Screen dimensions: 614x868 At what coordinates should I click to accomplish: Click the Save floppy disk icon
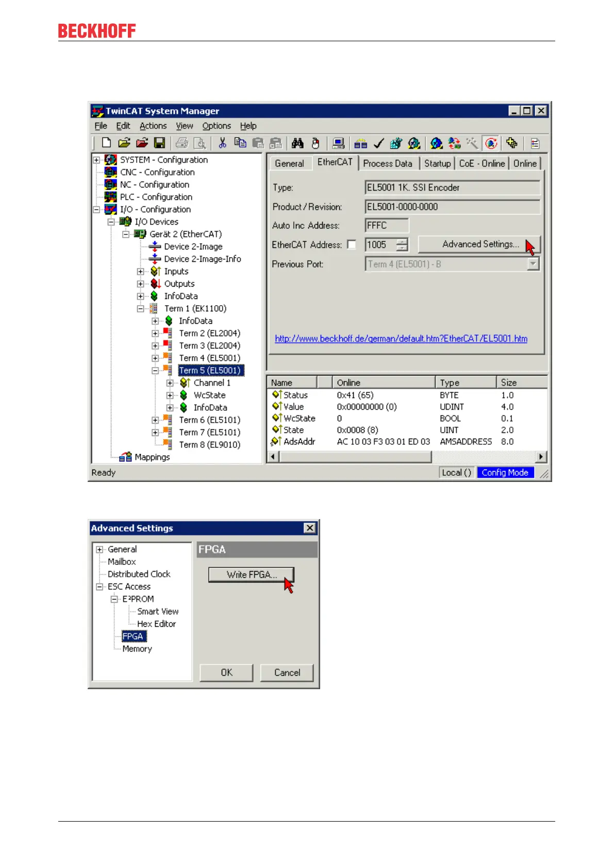click(x=159, y=143)
